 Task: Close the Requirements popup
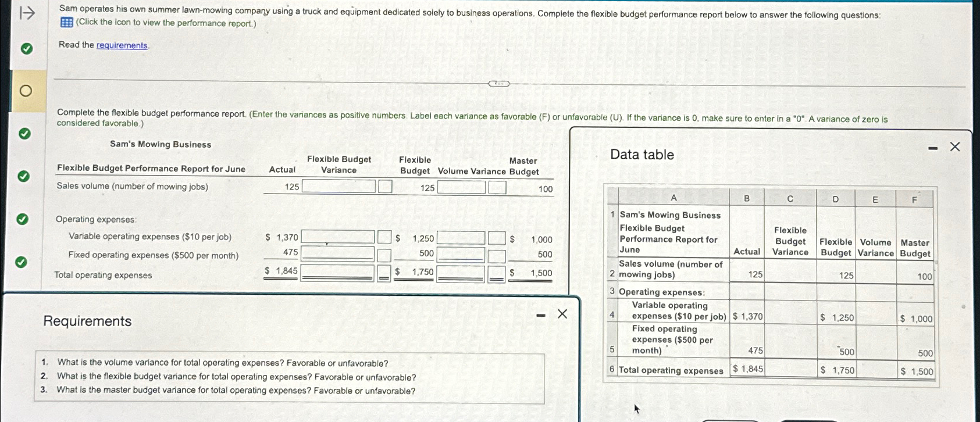[562, 314]
